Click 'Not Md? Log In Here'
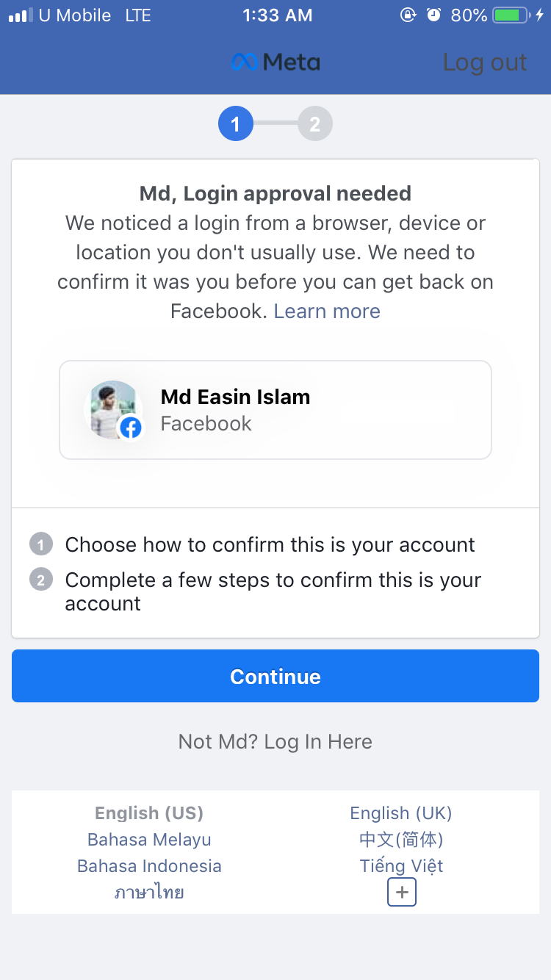The width and height of the screenshot is (551, 980). 275,742
